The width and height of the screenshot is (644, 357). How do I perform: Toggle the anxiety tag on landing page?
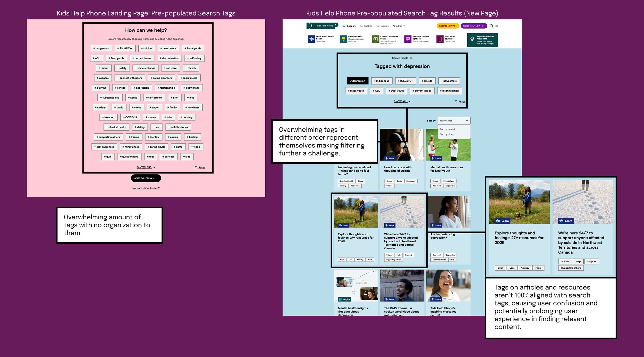pos(100,107)
